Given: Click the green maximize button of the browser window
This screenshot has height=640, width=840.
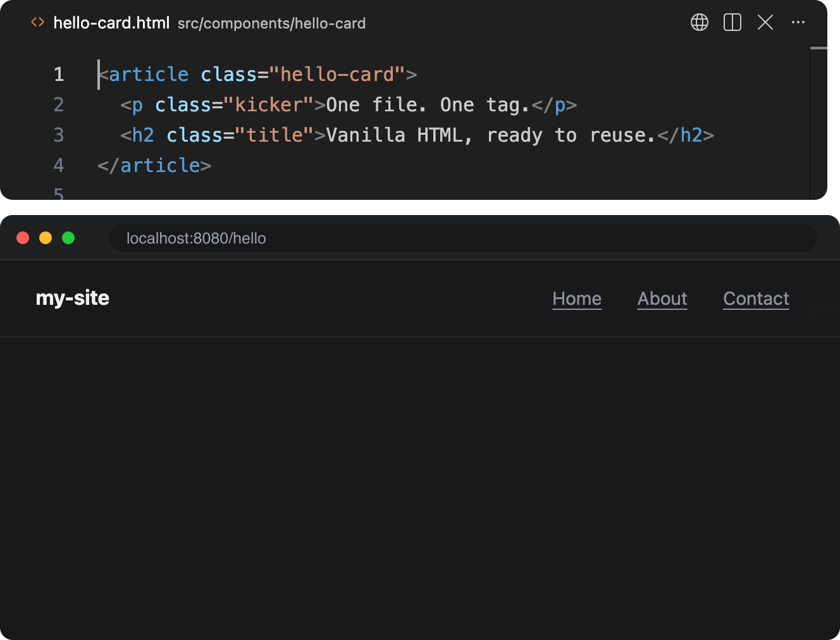Looking at the screenshot, I should (x=68, y=238).
